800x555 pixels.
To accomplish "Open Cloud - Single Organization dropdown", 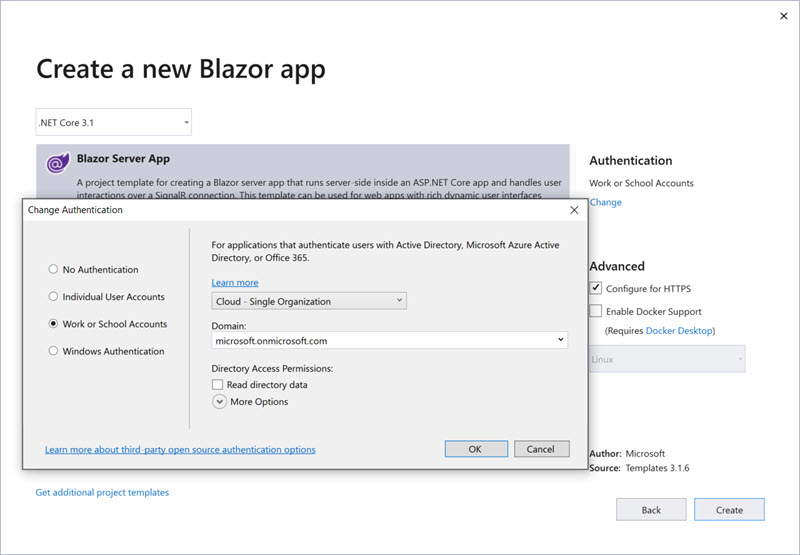I will click(x=309, y=301).
